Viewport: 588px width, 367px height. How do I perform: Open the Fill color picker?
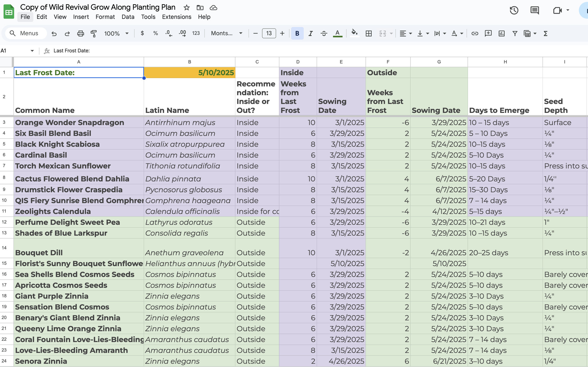point(354,33)
